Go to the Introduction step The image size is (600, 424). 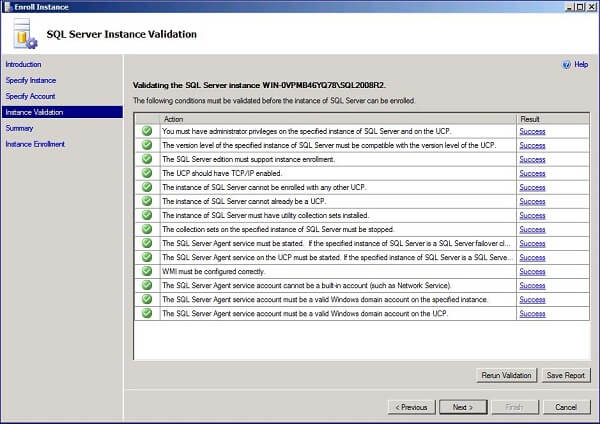[x=23, y=64]
